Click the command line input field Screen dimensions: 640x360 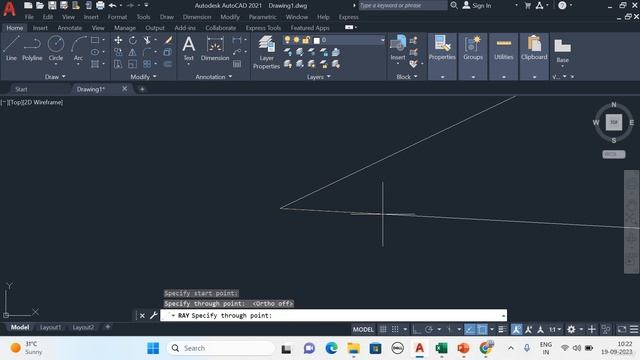point(333,316)
